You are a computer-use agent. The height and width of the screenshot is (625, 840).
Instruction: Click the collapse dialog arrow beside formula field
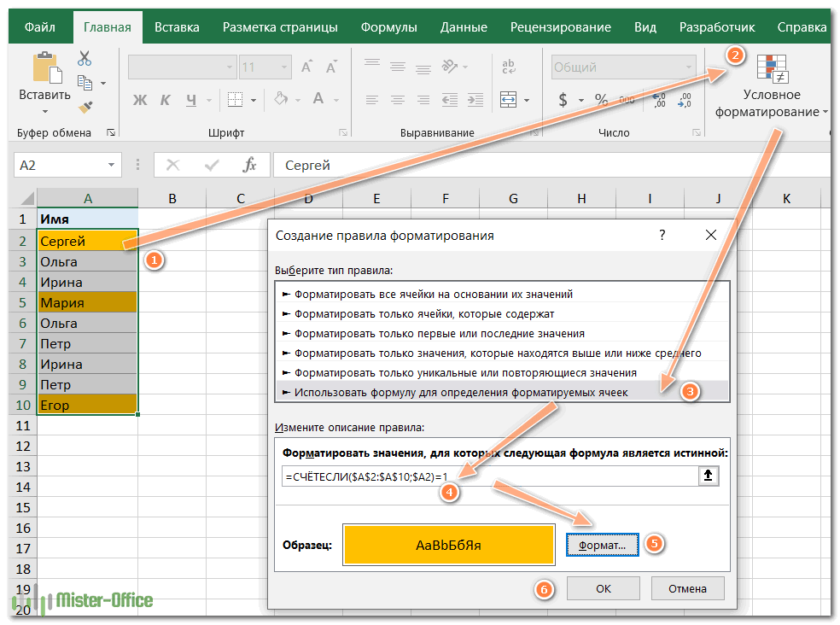(707, 476)
